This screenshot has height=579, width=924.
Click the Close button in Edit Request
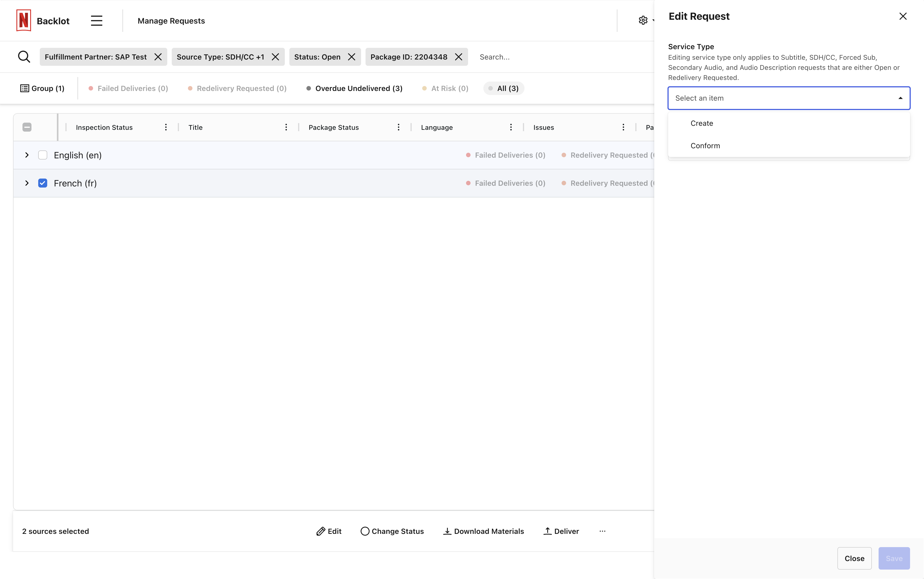point(854,558)
